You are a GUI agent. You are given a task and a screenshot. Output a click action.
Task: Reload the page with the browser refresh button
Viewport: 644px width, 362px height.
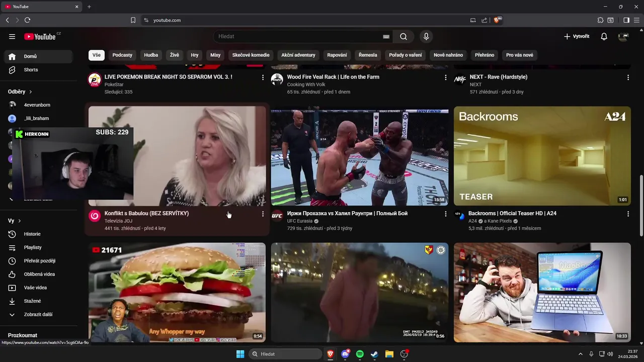[27, 20]
